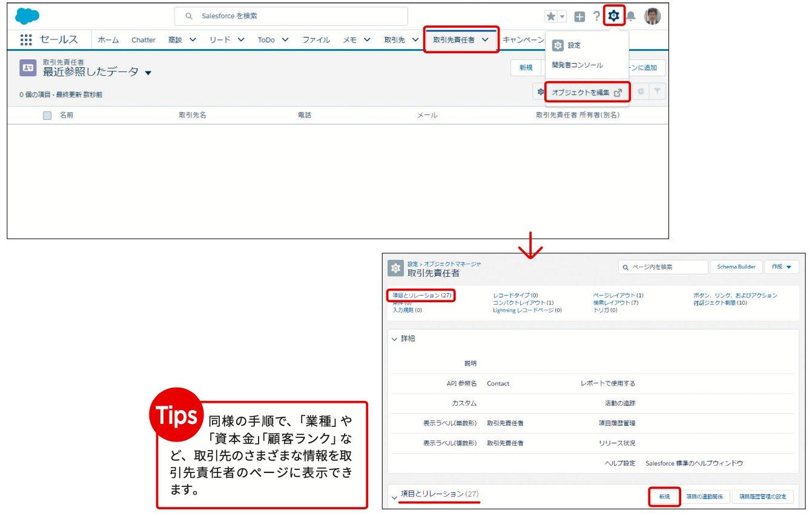Select オブジェクトを編集 in the gear menu
812x516 pixels.
[x=587, y=93]
